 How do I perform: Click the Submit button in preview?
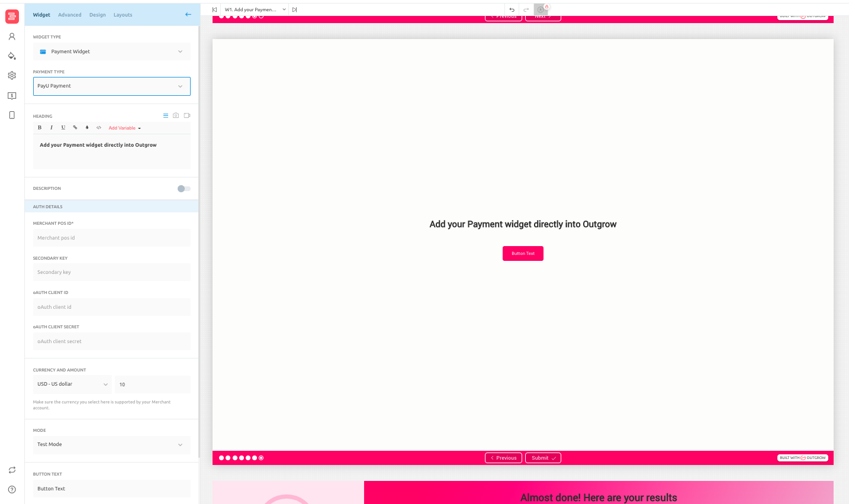tap(543, 458)
